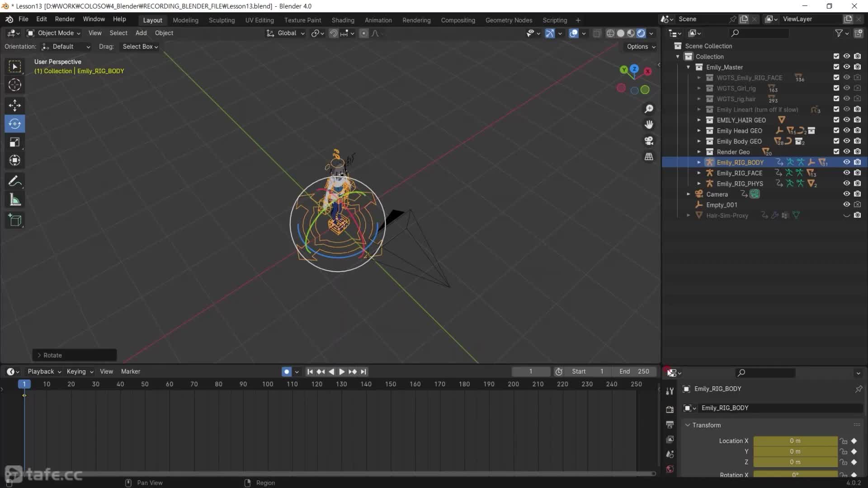868x488 pixels.
Task: Hide Emily_RIG_FACE with its eye icon
Action: (x=846, y=173)
